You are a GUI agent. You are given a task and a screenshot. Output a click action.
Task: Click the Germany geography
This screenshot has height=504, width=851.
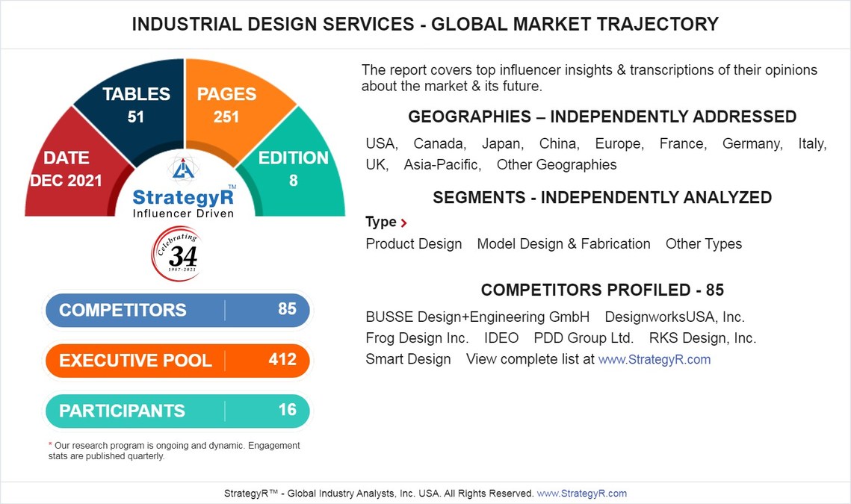752,144
